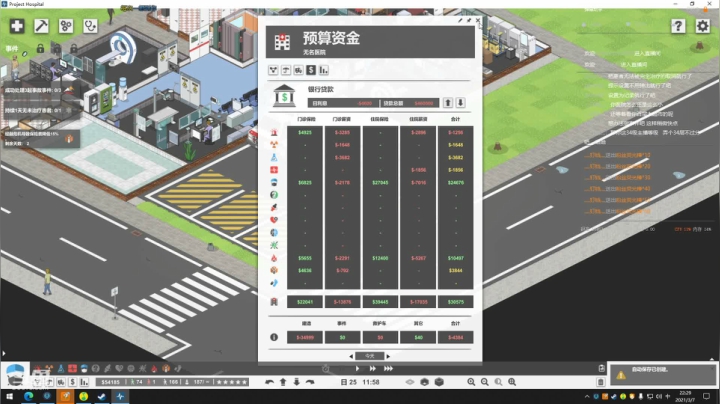Set game speed to normal play

coord(357,368)
